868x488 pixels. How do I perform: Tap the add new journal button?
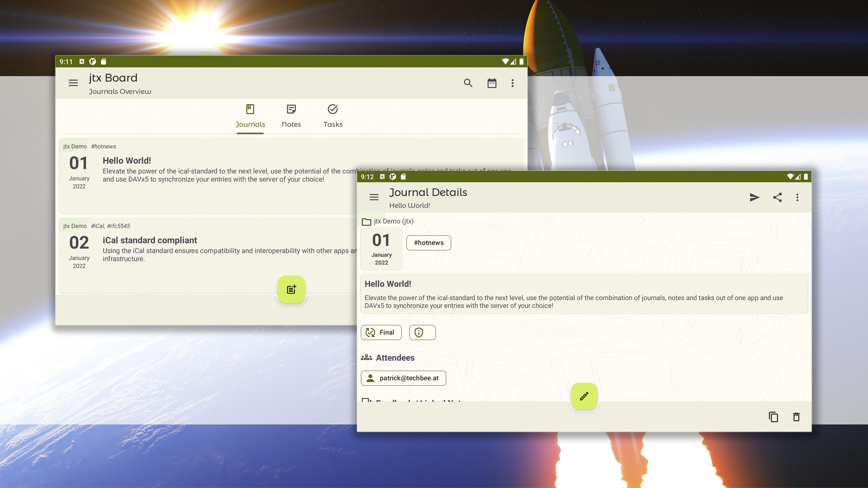coord(291,289)
